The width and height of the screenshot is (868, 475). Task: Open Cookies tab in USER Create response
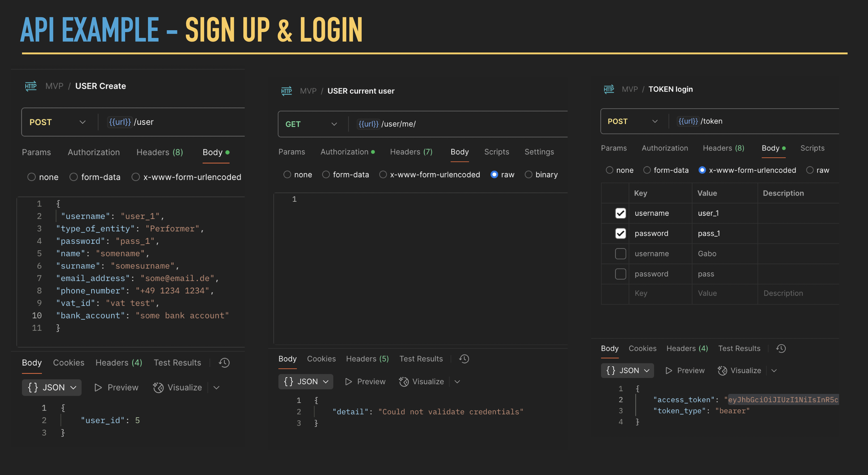point(69,363)
